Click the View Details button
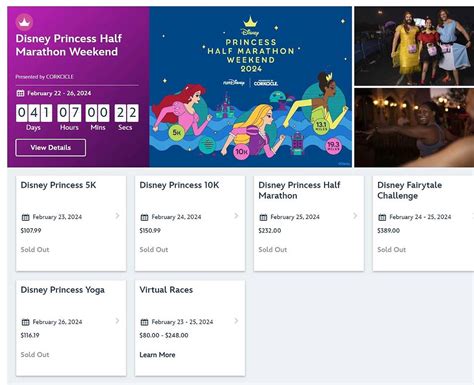The image size is (474, 385). [51, 148]
